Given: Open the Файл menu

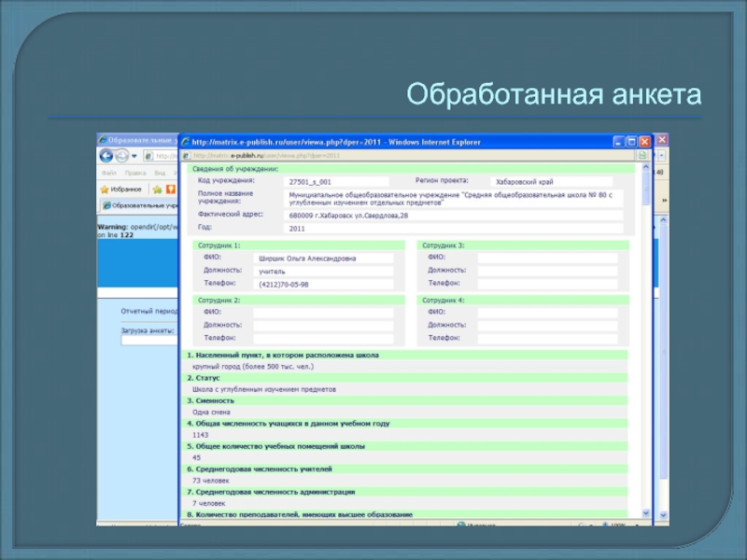Looking at the screenshot, I should (109, 173).
